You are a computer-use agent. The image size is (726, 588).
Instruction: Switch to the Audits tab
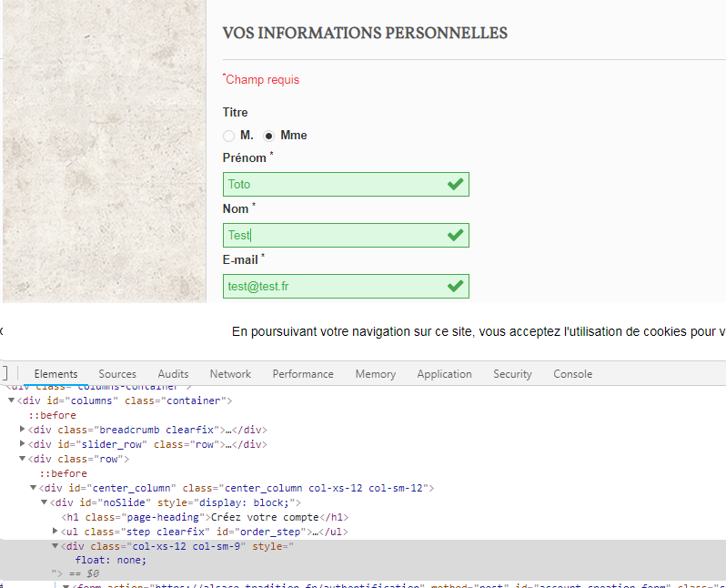pyautogui.click(x=173, y=374)
